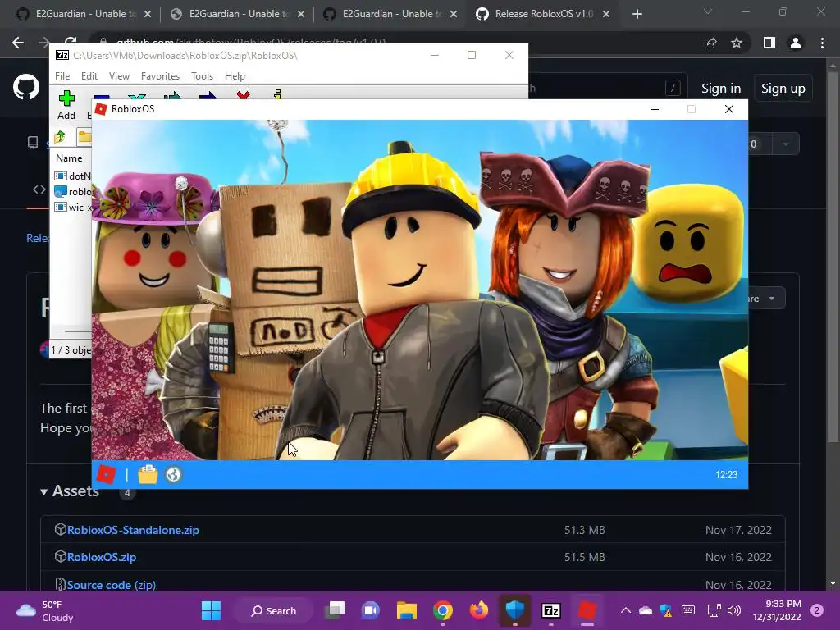Open Task View on the Windows taskbar
The width and height of the screenshot is (840, 630).
click(x=336, y=610)
